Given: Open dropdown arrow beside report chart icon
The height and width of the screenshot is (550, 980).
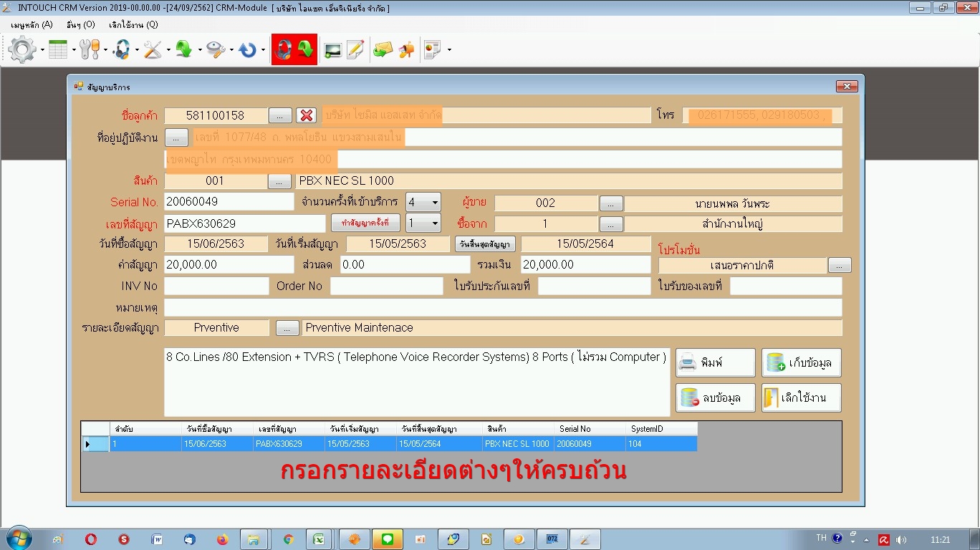Looking at the screenshot, I should [449, 49].
